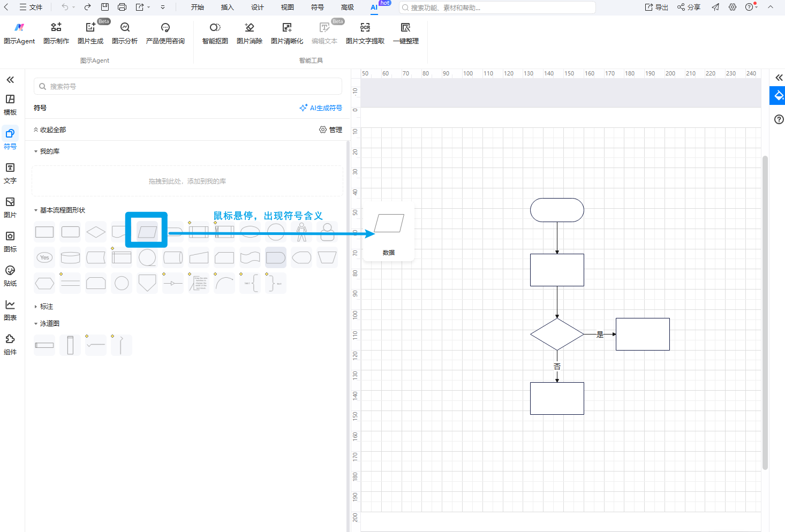Viewport: 785px width, 532px height.
Task: Click the 搜索符号 search field
Action: [x=187, y=86]
